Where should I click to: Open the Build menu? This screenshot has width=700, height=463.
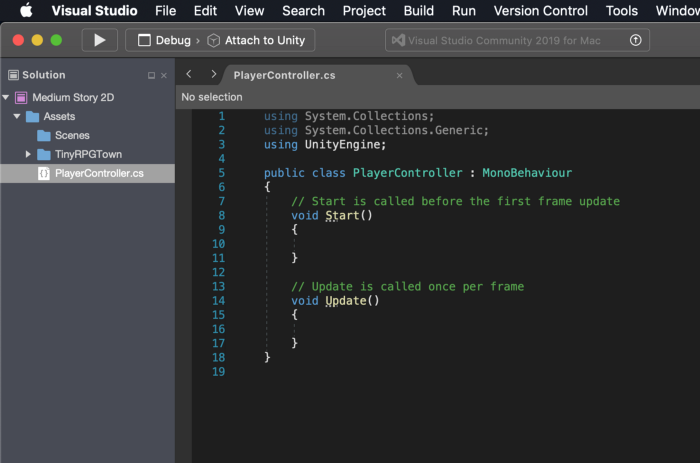pyautogui.click(x=418, y=10)
